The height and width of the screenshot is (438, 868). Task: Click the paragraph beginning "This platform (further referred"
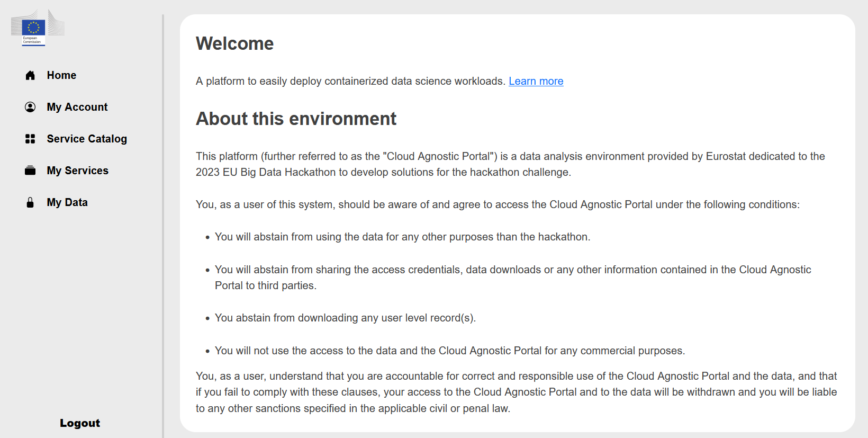click(x=511, y=164)
